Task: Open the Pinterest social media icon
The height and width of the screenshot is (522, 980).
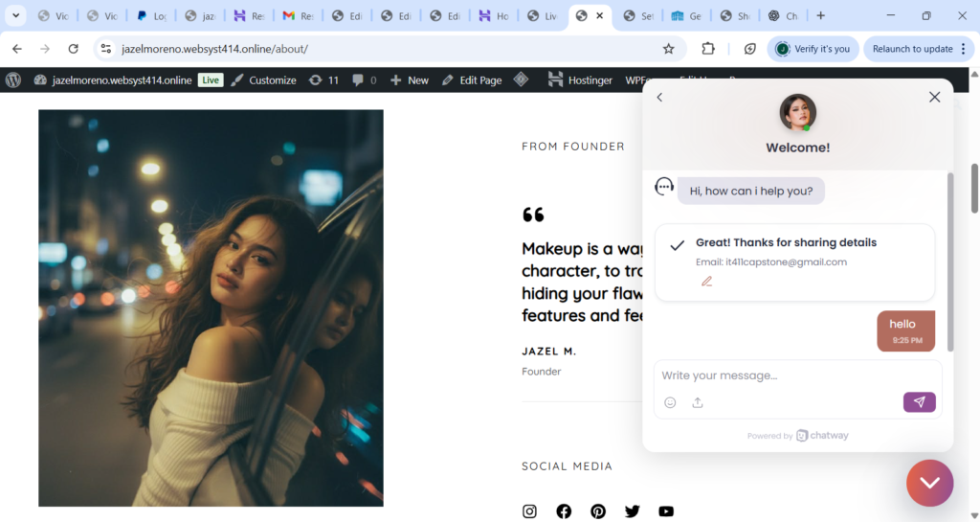Action: tap(598, 511)
